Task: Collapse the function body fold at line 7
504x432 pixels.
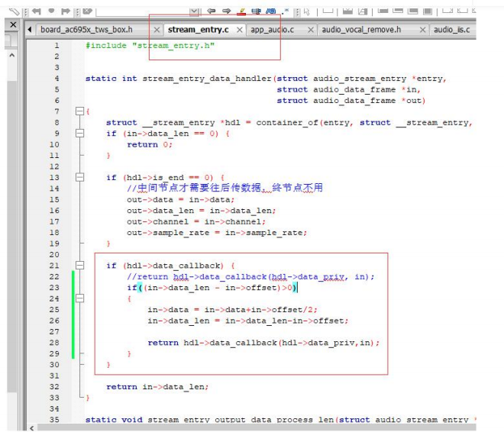Action: click(x=79, y=111)
